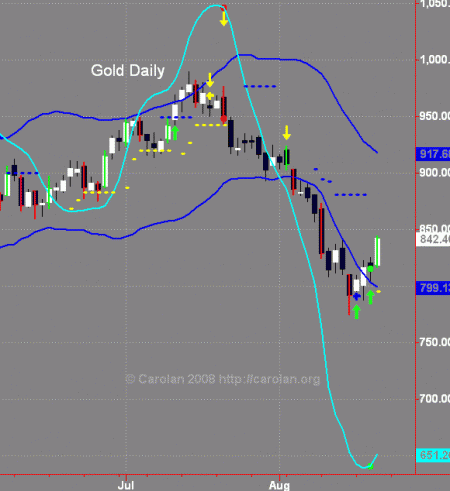
Task: Click the yellow down arrow at cyan peak
Action: pos(224,19)
